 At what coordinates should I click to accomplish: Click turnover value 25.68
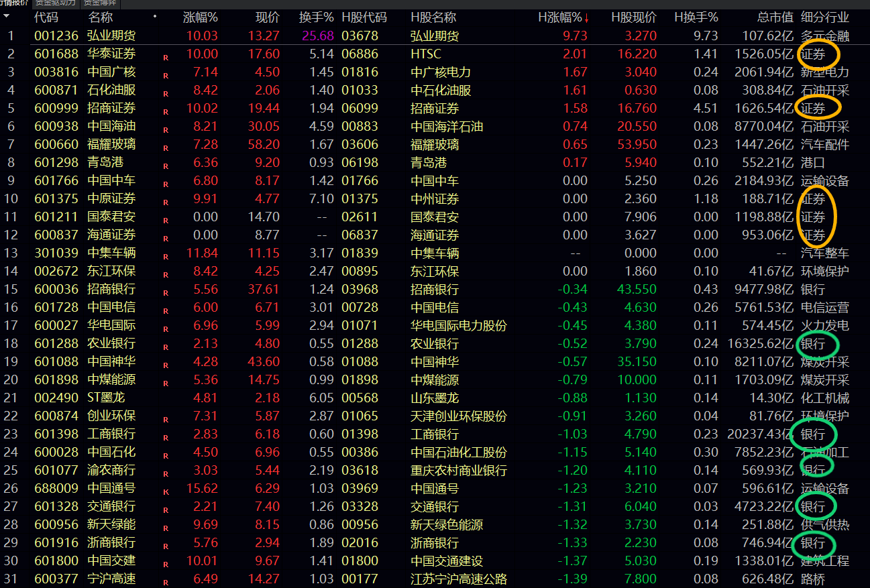[x=318, y=36]
